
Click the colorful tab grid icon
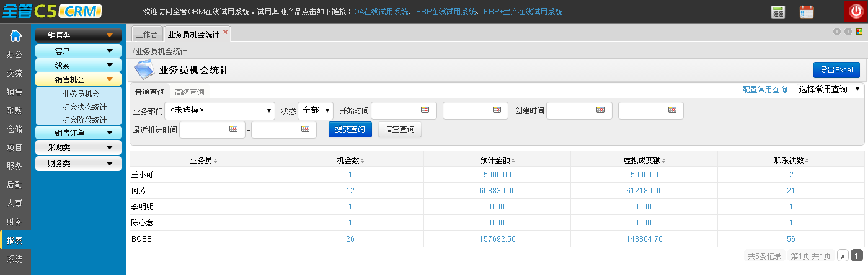coord(859,32)
